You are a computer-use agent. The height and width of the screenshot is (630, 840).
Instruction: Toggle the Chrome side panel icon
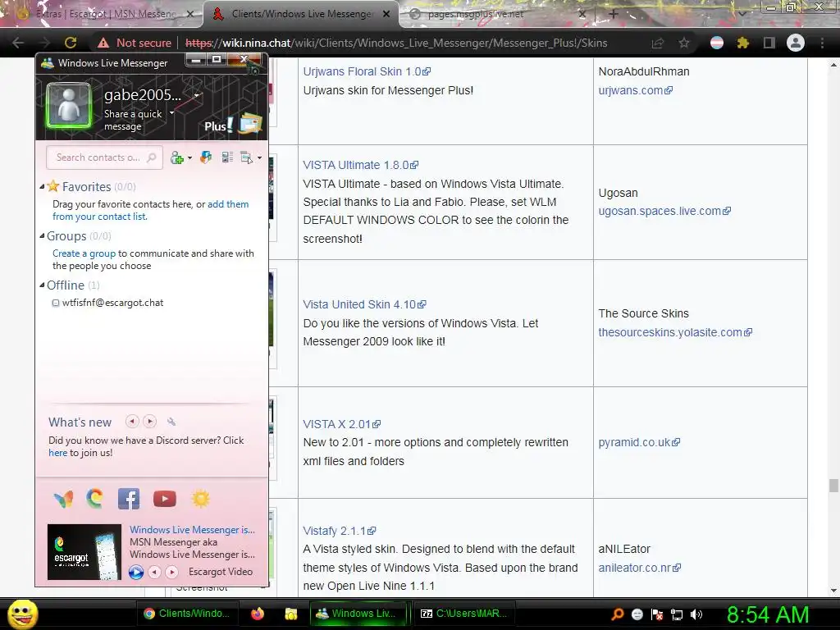(x=769, y=43)
